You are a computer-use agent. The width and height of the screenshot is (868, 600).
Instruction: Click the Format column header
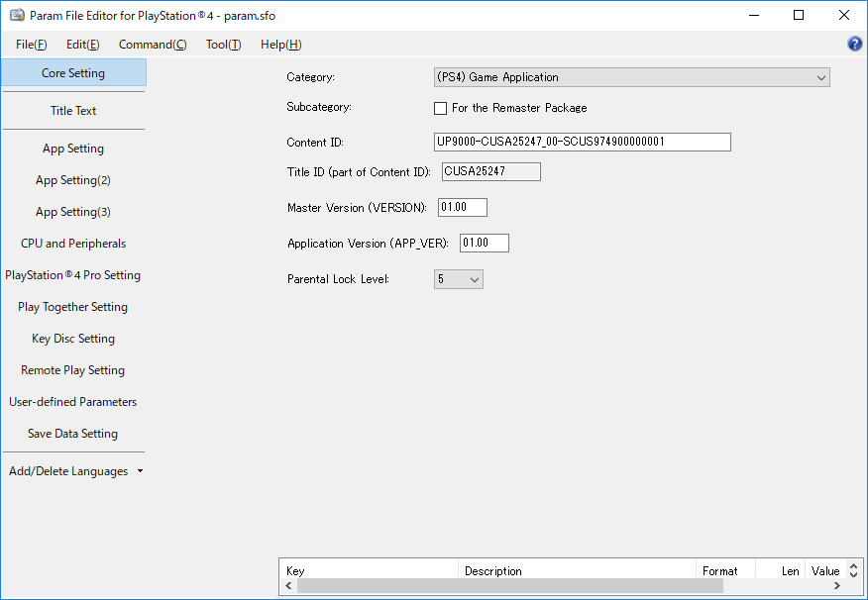tap(725, 570)
